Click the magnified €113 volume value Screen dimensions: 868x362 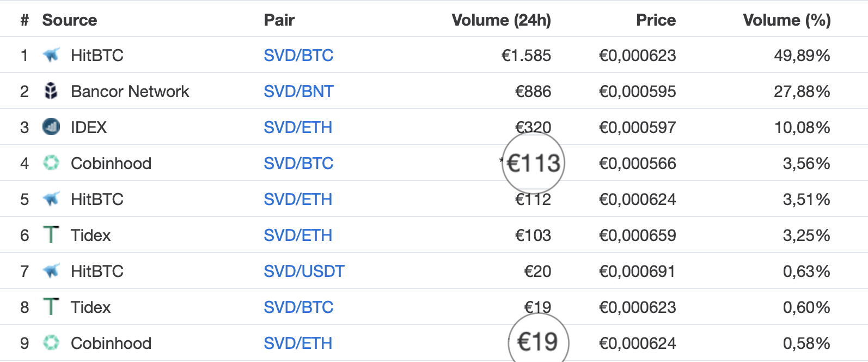pos(533,163)
